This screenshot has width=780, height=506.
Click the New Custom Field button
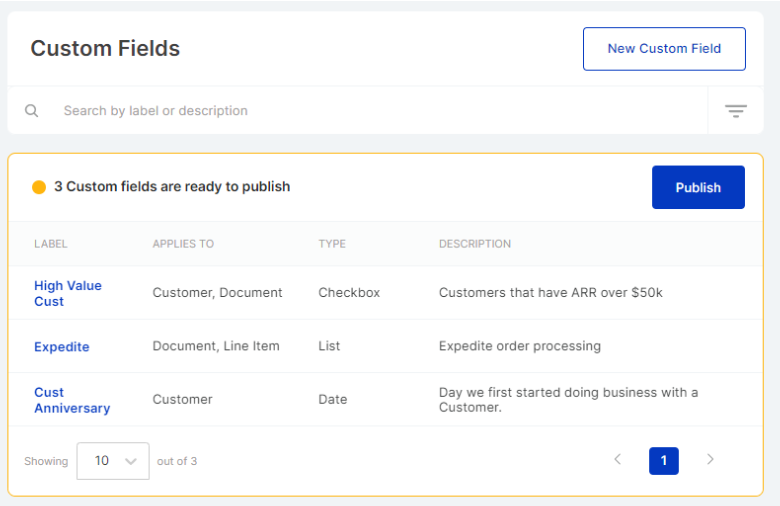(x=664, y=49)
